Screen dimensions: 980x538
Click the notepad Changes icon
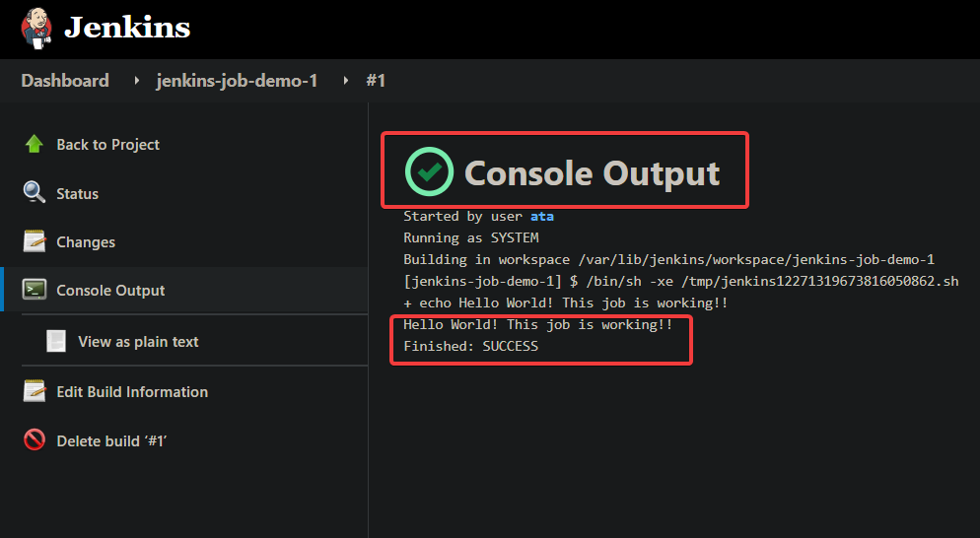[x=35, y=241]
